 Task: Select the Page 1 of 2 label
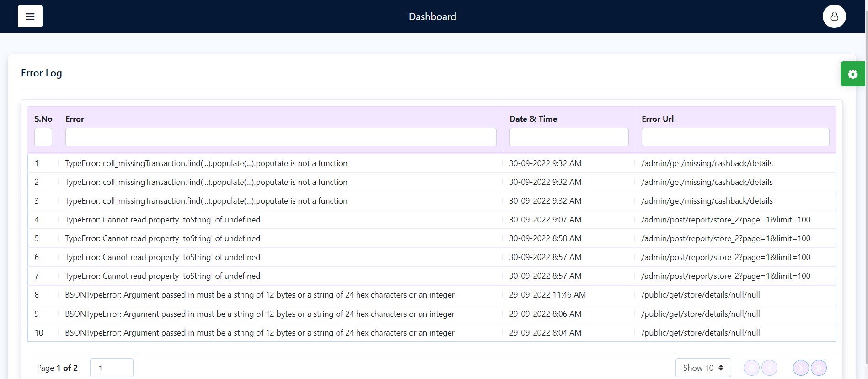click(57, 368)
